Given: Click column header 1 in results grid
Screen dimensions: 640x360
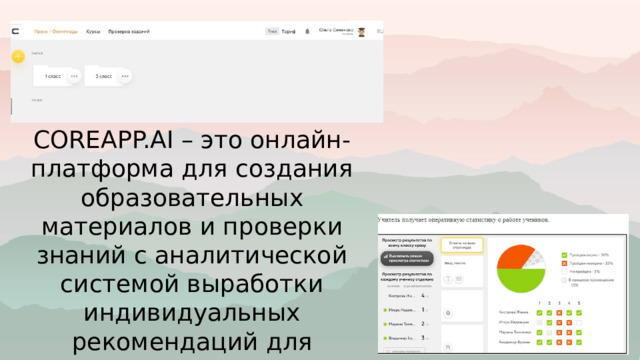Looking at the screenshot, I should [x=540, y=303].
